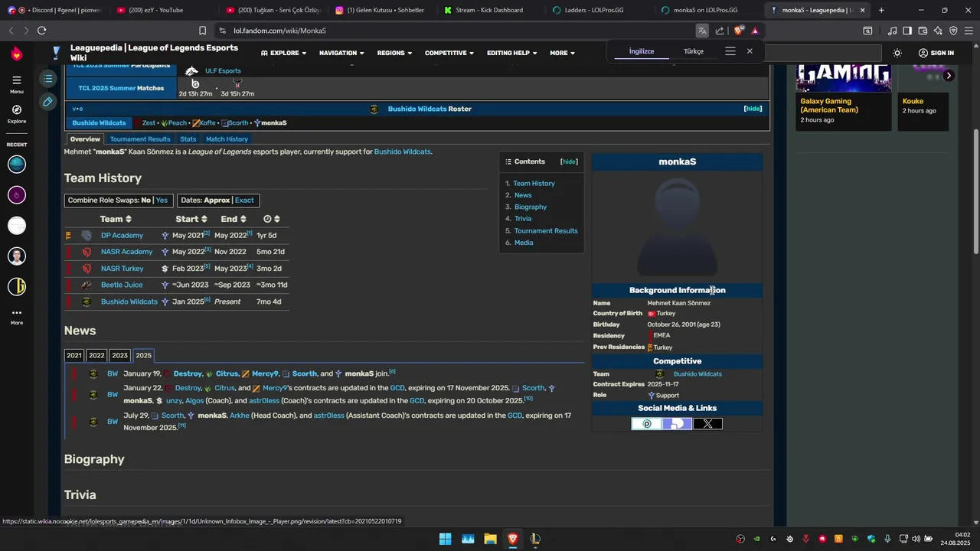Open League of Legends taskbar icon
The width and height of the screenshot is (980, 551).
point(535,539)
